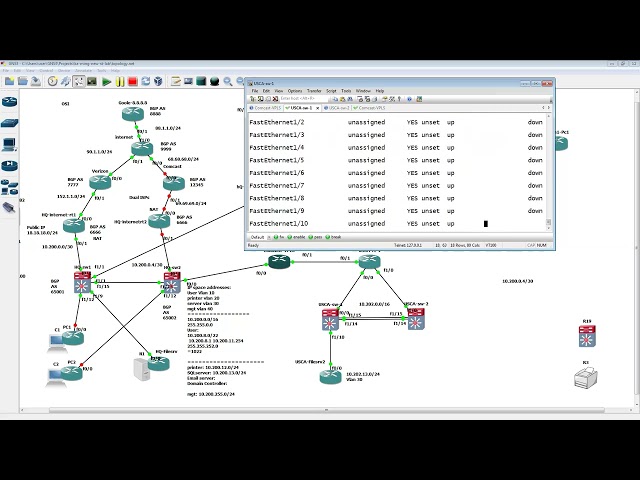Click Find binoculars icon in SecureCRT toolbar
The image size is (640, 480).
tap(350, 99)
